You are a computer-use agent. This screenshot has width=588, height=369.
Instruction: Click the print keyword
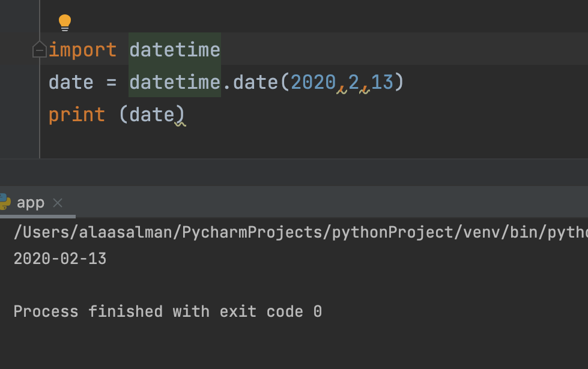tap(77, 115)
